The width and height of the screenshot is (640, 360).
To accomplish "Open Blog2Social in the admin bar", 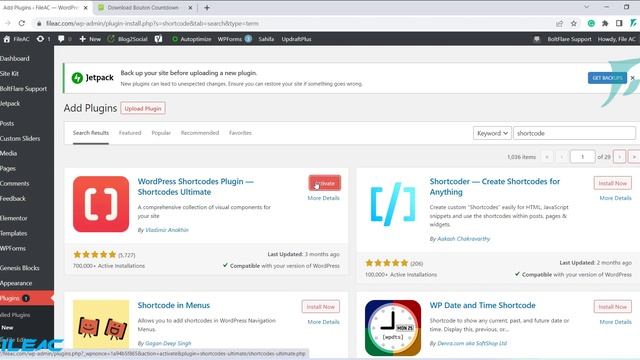I will (127, 39).
